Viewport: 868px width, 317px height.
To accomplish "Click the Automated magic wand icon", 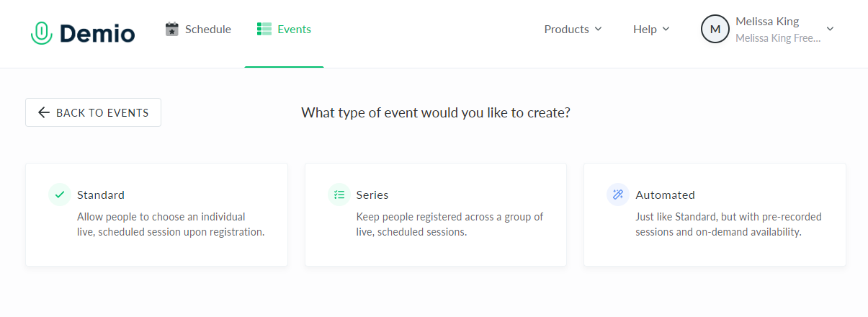I will pyautogui.click(x=617, y=195).
